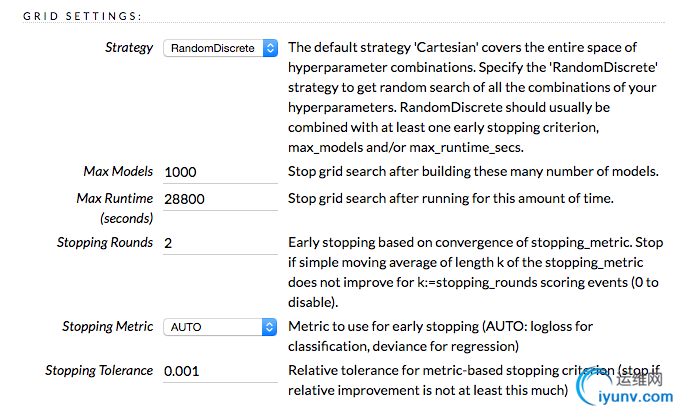This screenshot has height=413, width=679.
Task: Click the Max Runtime (seconds) label
Action: click(115, 208)
